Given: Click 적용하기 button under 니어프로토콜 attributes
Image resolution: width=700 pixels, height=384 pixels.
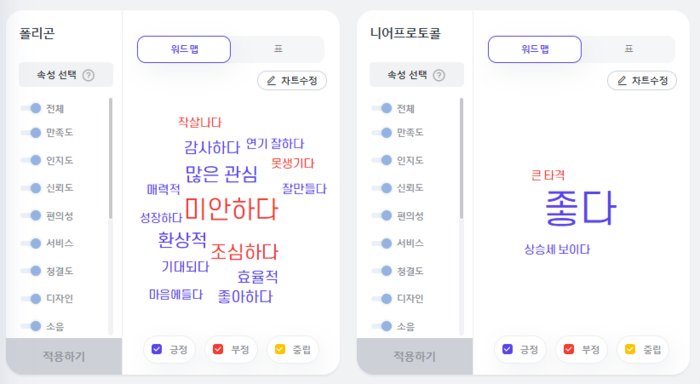Looking at the screenshot, I should point(415,356).
